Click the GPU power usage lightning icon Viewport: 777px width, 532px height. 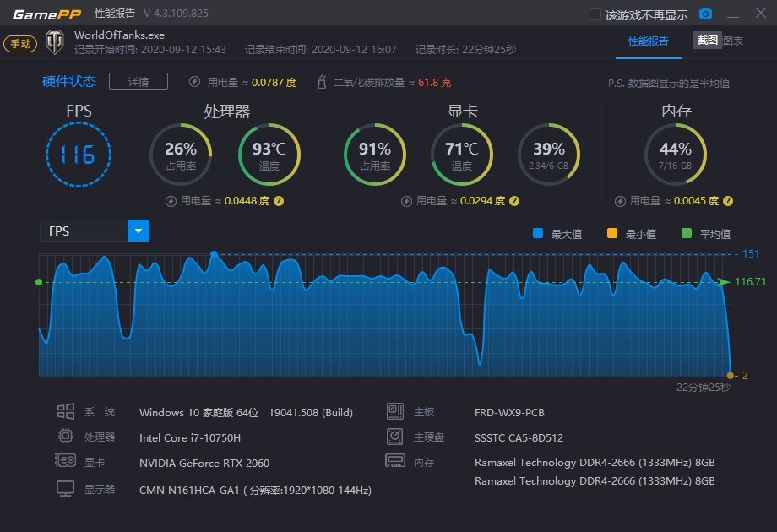[x=406, y=201]
